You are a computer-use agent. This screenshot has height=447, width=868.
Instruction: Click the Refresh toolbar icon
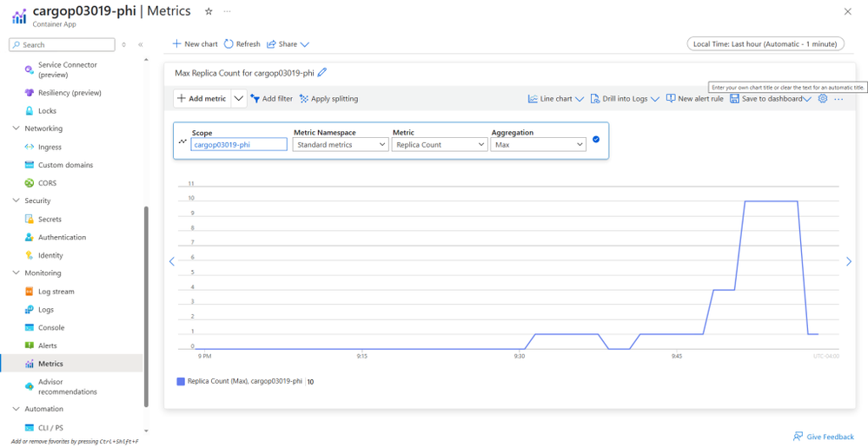[x=229, y=44]
